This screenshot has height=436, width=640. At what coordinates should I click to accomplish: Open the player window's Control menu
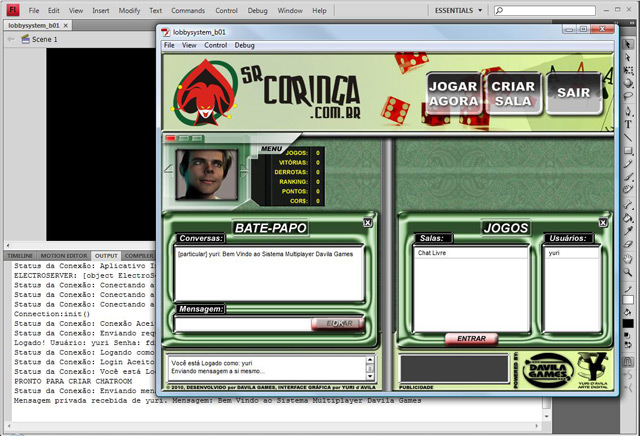(216, 45)
